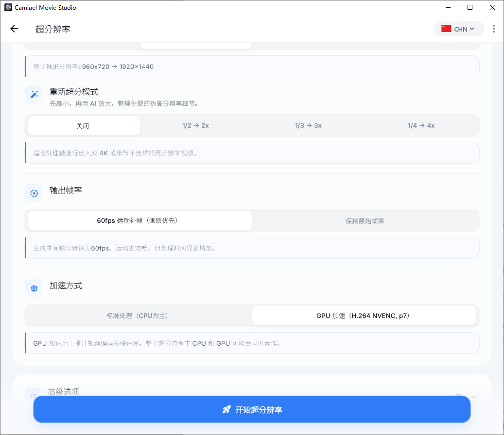
Task: Minimize the Camiael Movie Studio window
Action: pos(448,7)
